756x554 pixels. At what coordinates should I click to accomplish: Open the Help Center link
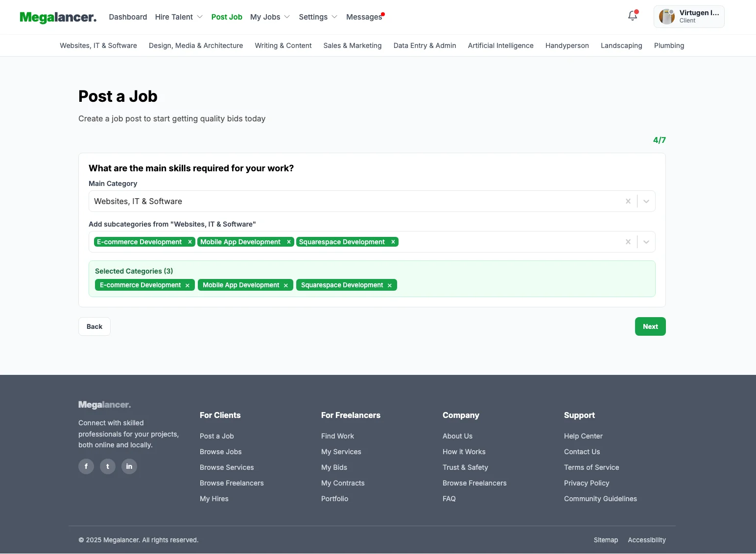click(583, 436)
